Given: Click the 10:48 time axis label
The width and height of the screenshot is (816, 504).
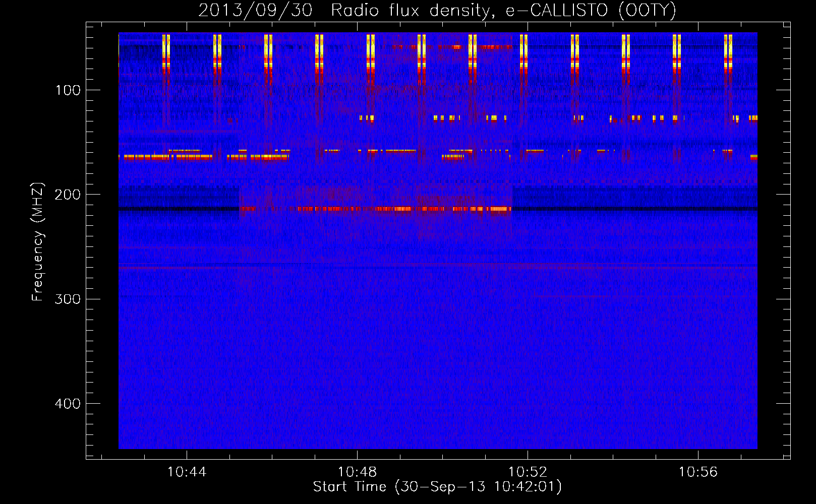Looking at the screenshot, I should [x=357, y=472].
